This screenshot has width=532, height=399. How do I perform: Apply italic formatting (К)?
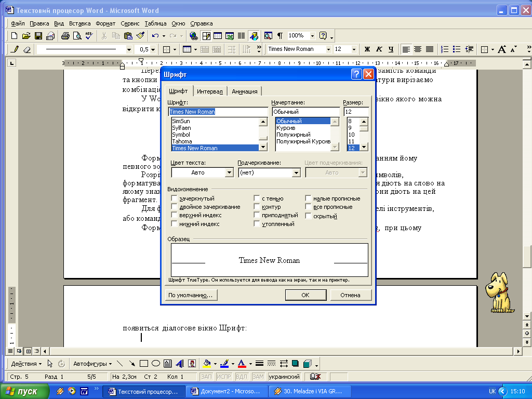(x=379, y=49)
